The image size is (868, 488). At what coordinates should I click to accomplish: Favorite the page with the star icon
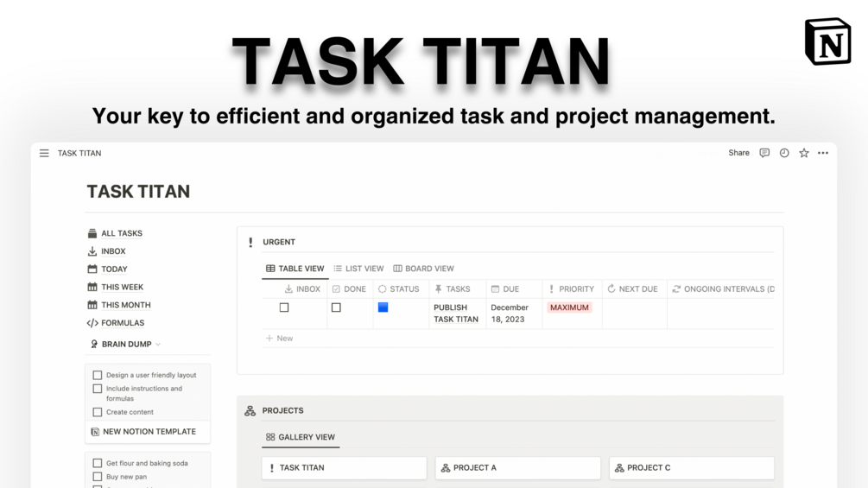click(804, 153)
